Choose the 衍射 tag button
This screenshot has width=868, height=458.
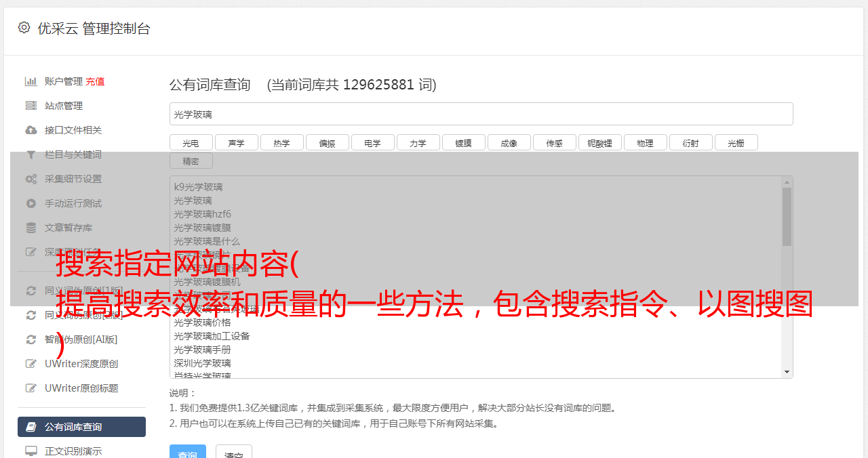690,142
